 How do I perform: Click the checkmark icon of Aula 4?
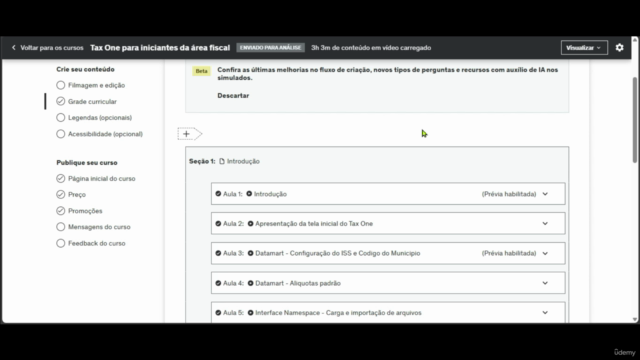tap(218, 283)
